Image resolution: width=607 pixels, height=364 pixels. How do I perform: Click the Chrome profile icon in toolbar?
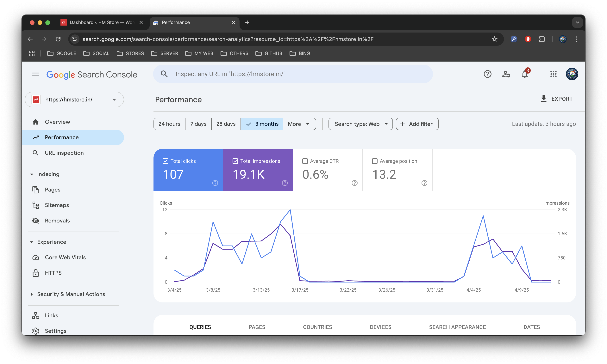(x=563, y=39)
